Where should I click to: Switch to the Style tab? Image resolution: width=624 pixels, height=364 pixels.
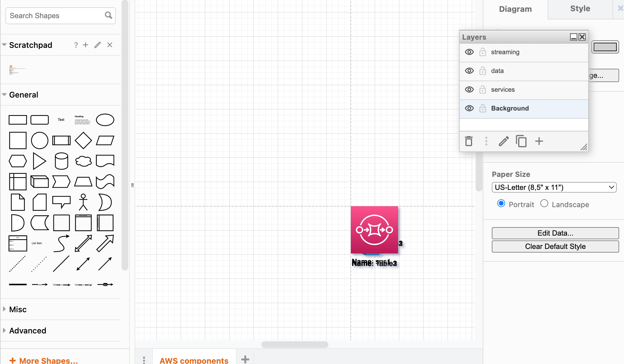[x=580, y=8]
